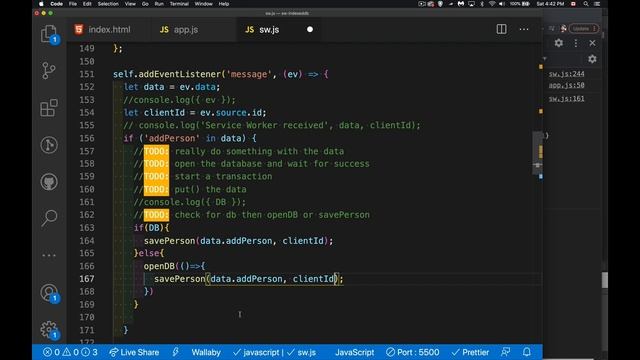The height and width of the screenshot is (360, 640).
Task: Open the Selection menu
Action: pos(108,4)
